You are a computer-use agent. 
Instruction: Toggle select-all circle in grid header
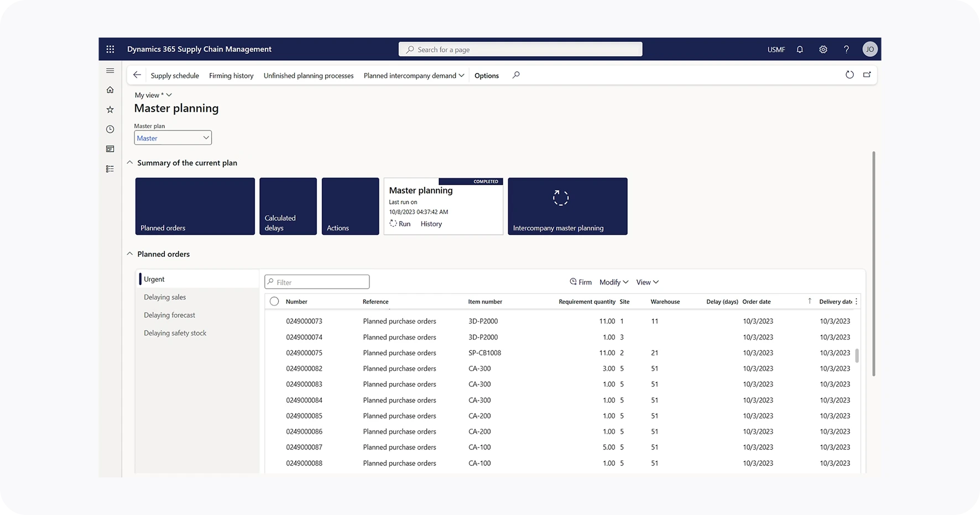[x=274, y=301]
